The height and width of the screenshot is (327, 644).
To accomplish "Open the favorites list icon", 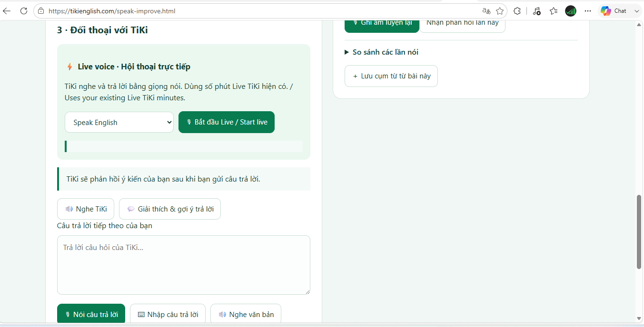I will coord(554,11).
